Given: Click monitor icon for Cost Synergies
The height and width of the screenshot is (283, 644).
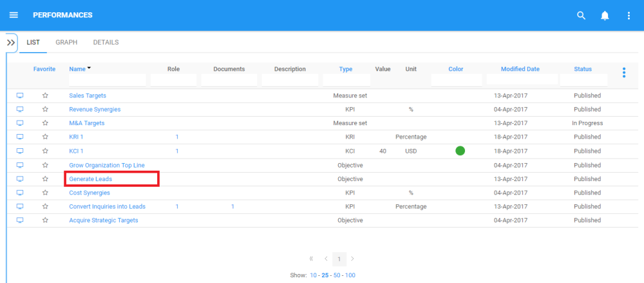Looking at the screenshot, I should (x=20, y=193).
